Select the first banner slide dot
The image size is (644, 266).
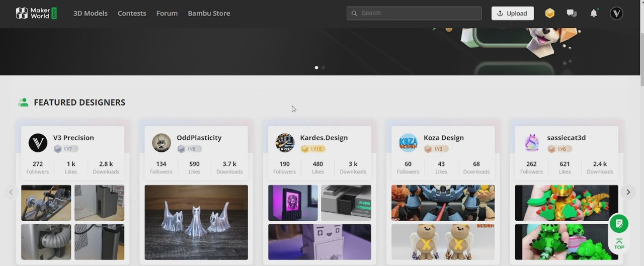(x=316, y=67)
